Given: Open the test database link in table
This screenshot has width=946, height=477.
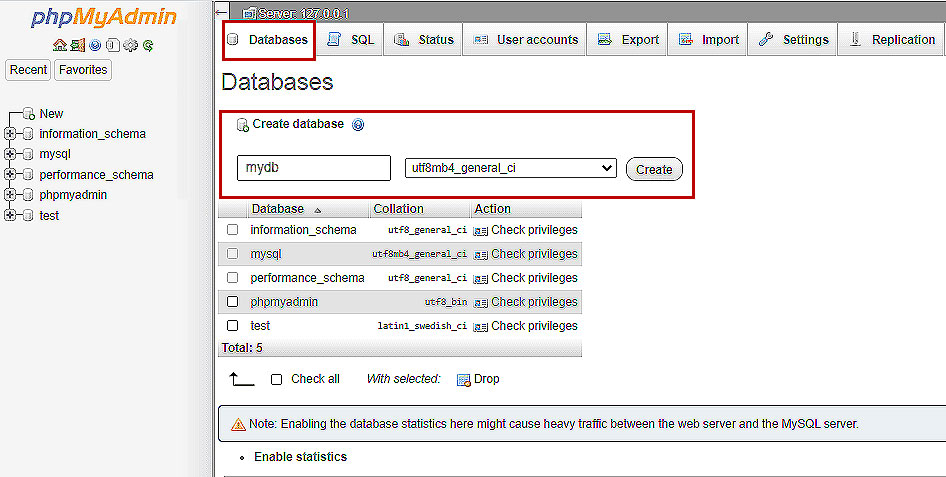Looking at the screenshot, I should point(260,326).
